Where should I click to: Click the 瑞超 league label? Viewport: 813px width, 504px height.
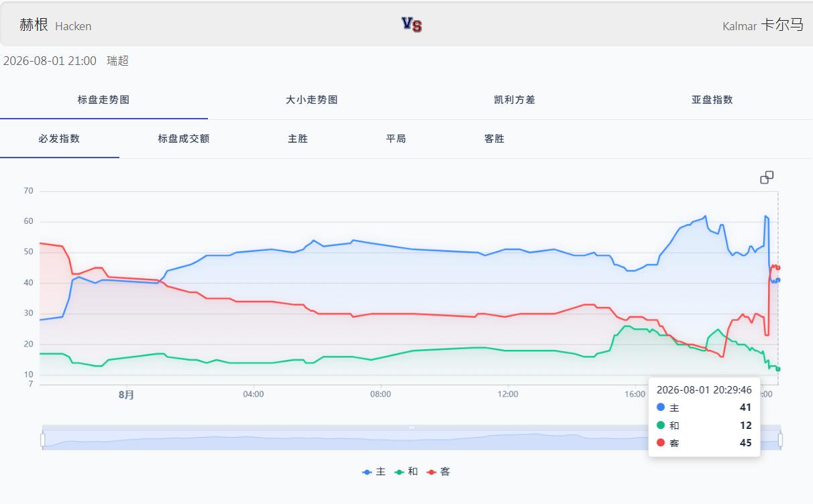click(x=117, y=61)
